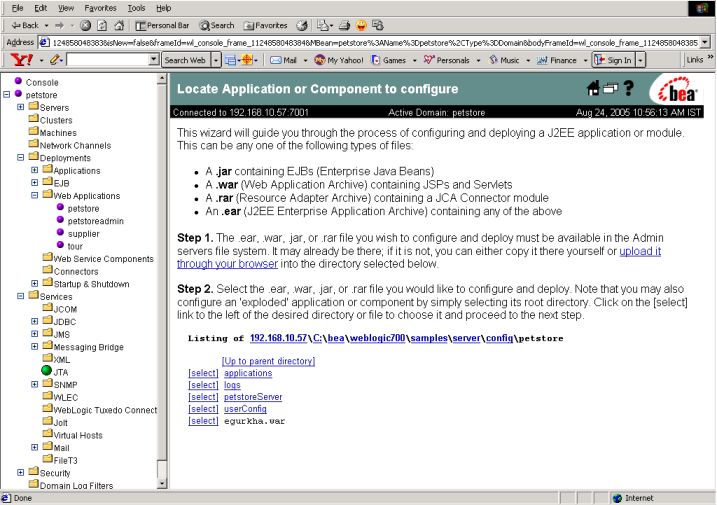Click the new window console icon

[x=610, y=88]
